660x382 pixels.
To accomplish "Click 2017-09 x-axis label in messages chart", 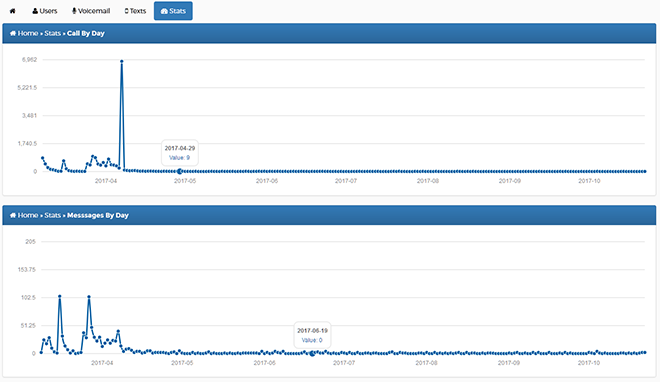I will (x=509, y=363).
